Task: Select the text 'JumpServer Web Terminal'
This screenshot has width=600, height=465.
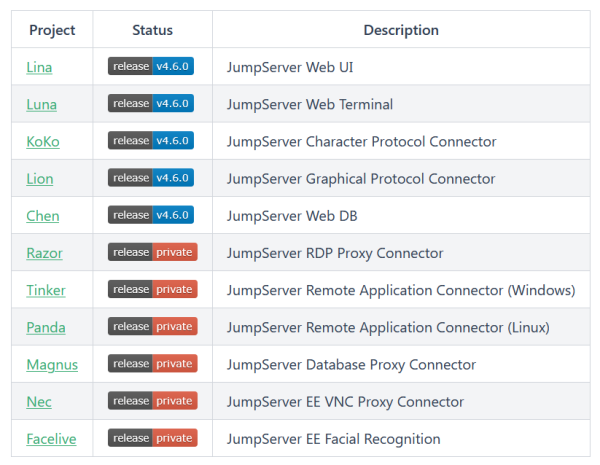Action: coord(310,104)
